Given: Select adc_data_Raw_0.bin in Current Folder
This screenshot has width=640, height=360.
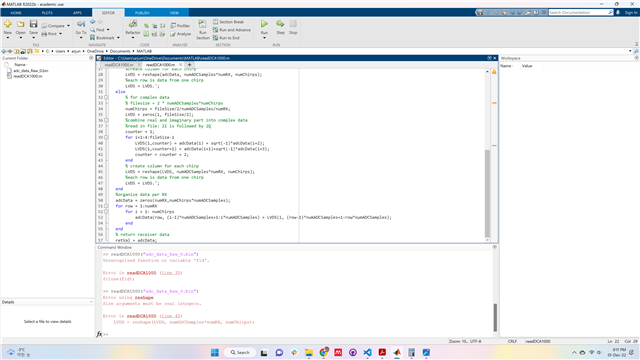Looking at the screenshot, I should pyautogui.click(x=31, y=71).
